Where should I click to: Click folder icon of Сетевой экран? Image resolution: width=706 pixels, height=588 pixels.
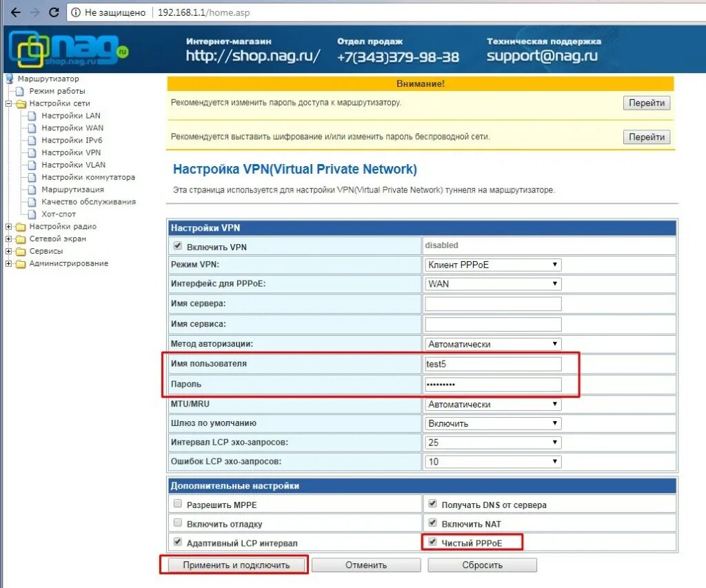click(x=21, y=239)
